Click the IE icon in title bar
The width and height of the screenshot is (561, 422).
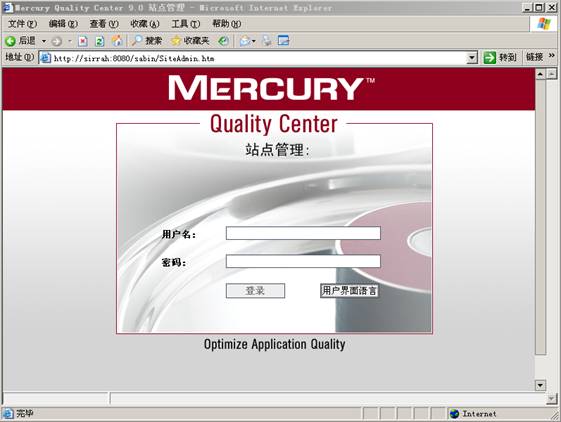coord(7,8)
